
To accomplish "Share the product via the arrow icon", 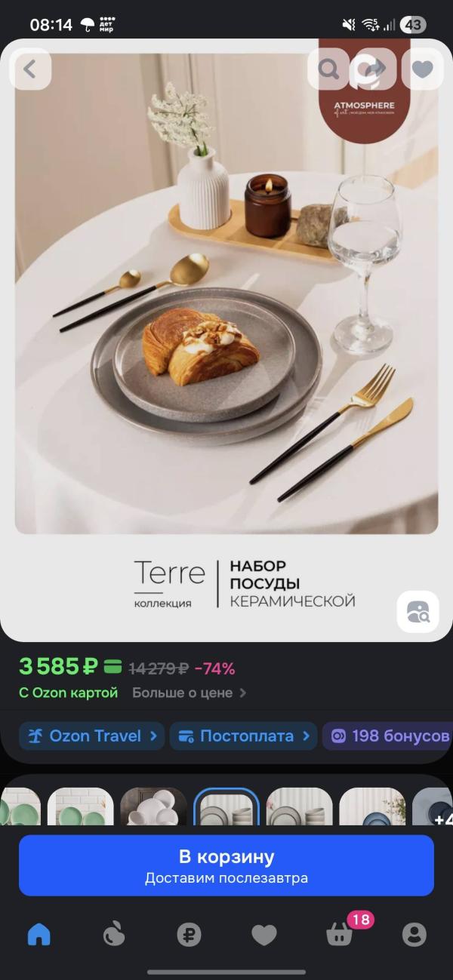I will click(x=375, y=69).
